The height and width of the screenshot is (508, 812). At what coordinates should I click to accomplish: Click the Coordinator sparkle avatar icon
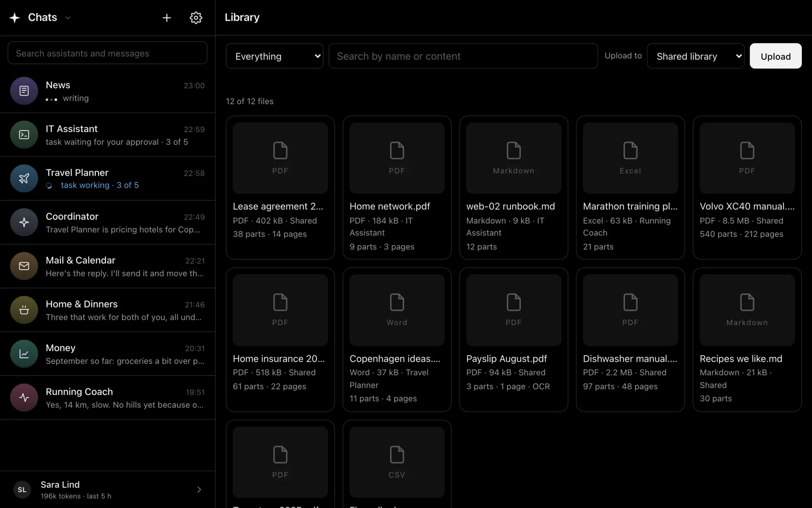pos(24,222)
